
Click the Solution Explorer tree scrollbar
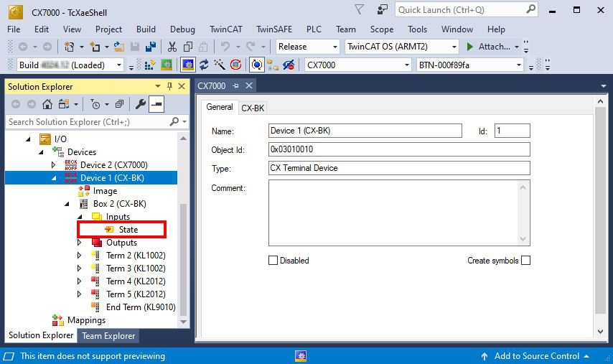[183, 261]
